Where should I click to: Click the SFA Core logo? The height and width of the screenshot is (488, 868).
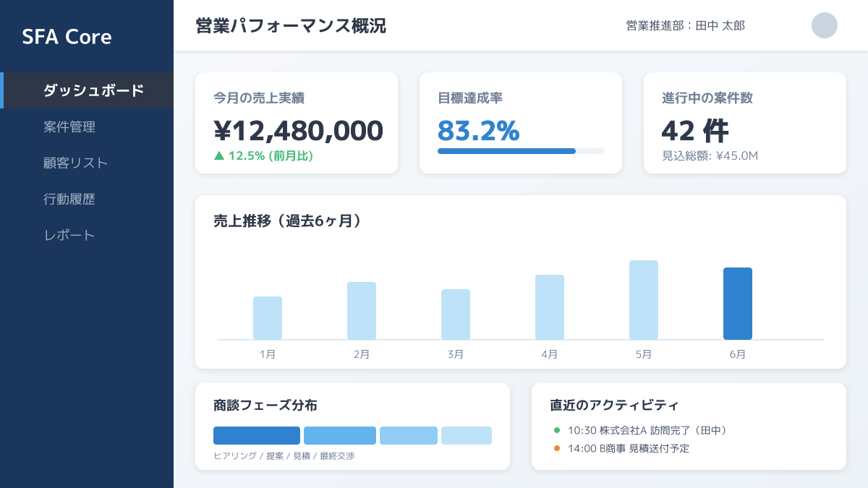(x=67, y=37)
